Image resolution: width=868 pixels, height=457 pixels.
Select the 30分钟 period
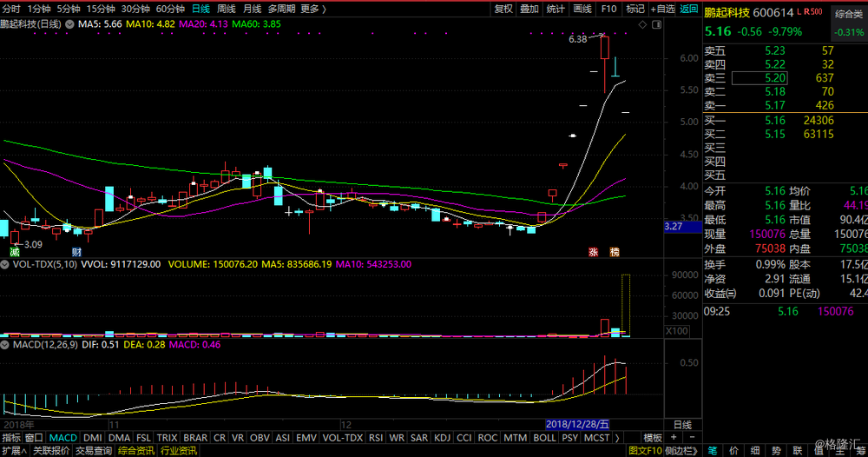point(135,9)
